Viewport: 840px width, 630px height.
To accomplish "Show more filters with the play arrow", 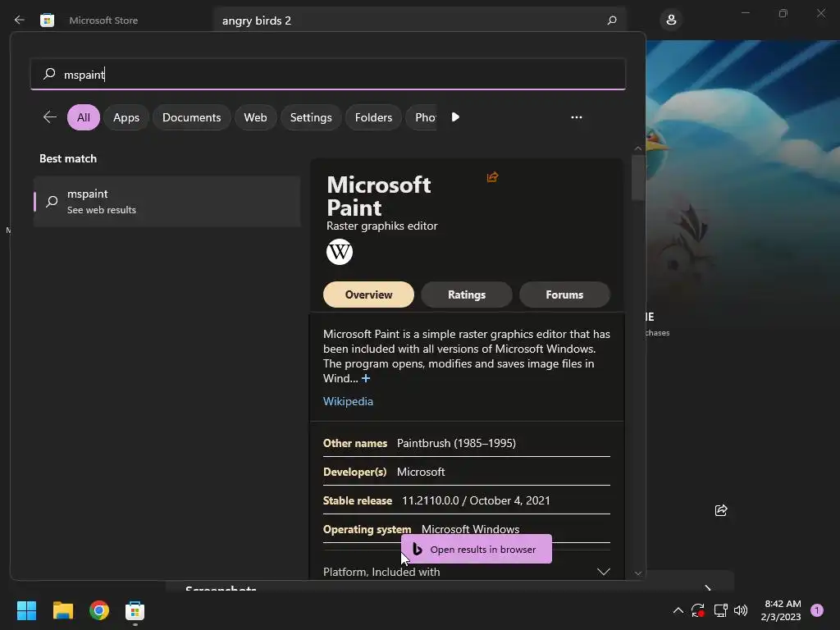I will click(x=455, y=116).
